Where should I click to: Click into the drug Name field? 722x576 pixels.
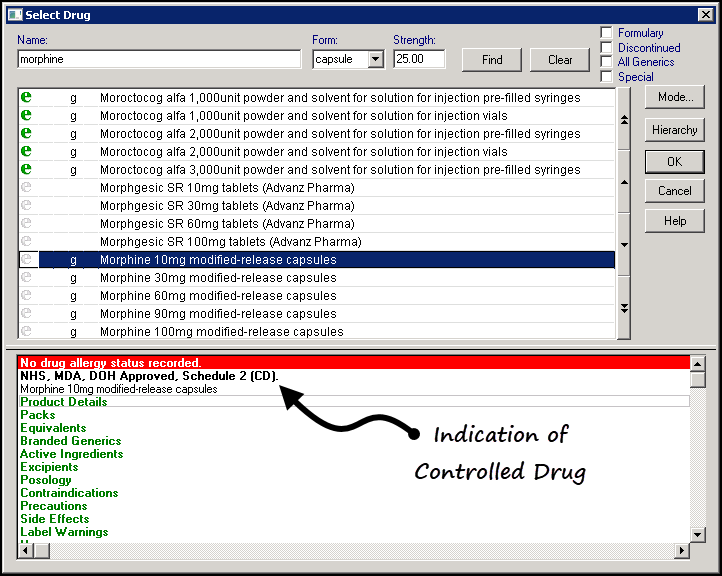[159, 60]
